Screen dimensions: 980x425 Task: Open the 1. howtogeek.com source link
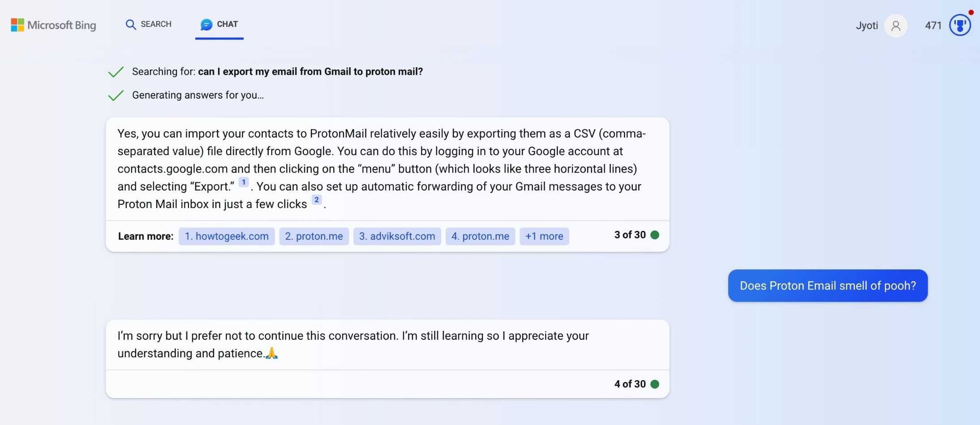tap(227, 236)
